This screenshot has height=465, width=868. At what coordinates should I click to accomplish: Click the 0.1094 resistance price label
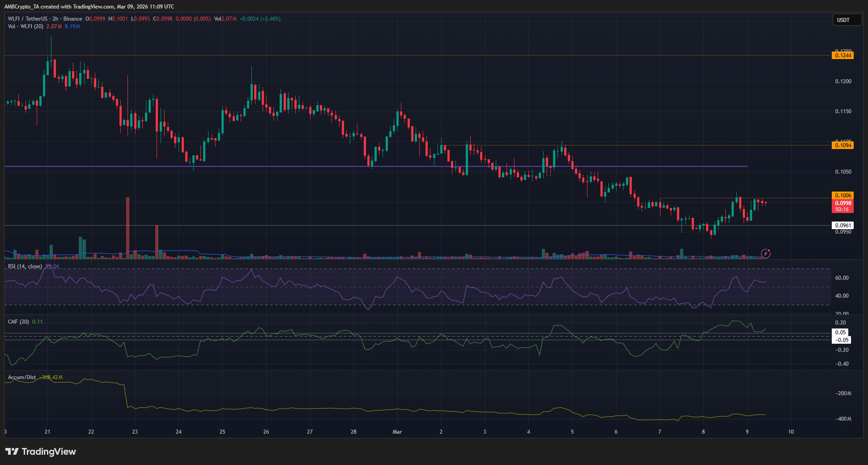[843, 145]
